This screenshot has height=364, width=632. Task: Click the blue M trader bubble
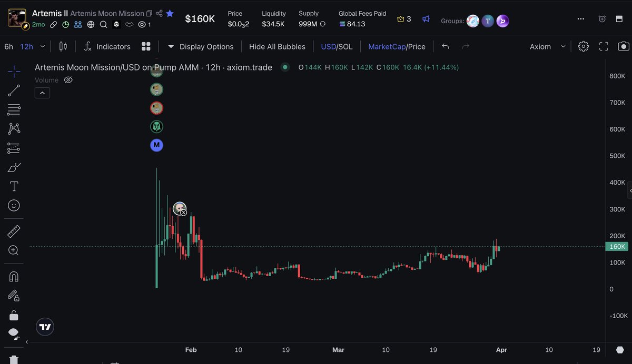(156, 145)
